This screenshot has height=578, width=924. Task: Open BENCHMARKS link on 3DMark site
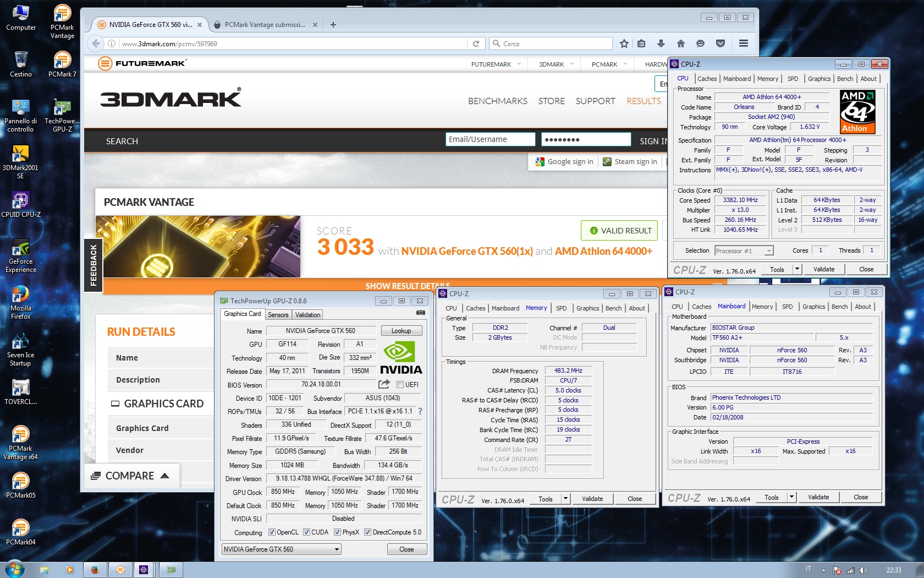click(498, 101)
